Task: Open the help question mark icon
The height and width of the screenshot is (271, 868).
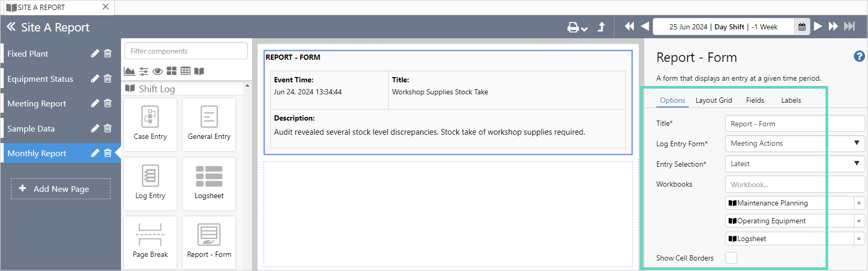Action: 859,57
